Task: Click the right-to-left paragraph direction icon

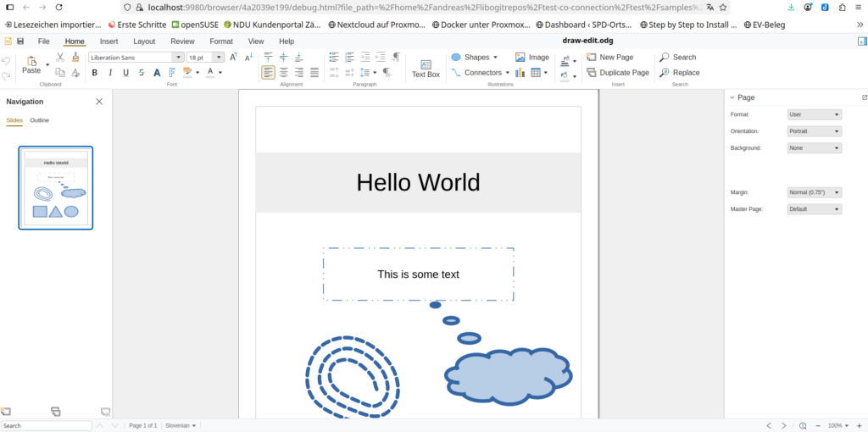Action: [387, 73]
